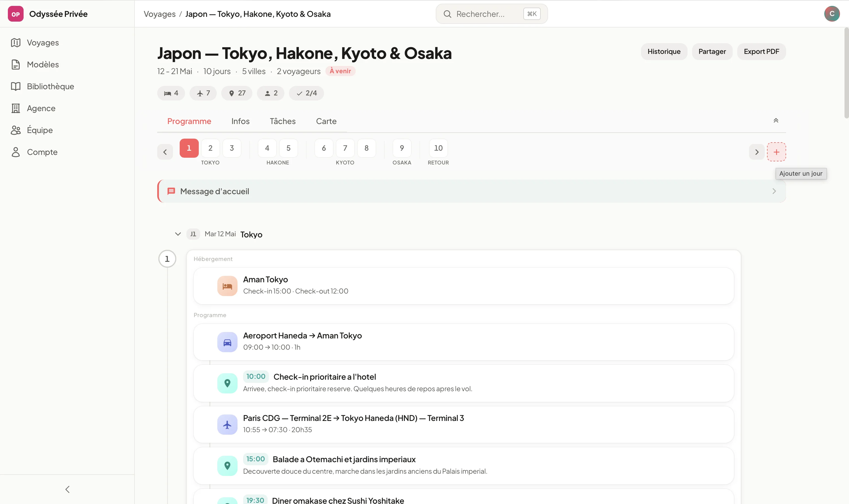Viewport: 849px width, 504px height.
Task: Open the Carte tab
Action: point(326,121)
